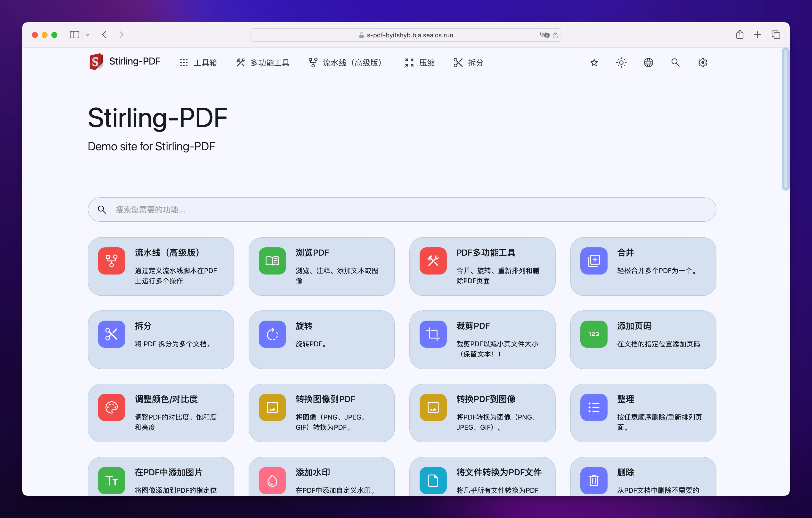Expand Safari sidebar chevron dropdown
Screen dimensions: 812x518
(x=88, y=35)
